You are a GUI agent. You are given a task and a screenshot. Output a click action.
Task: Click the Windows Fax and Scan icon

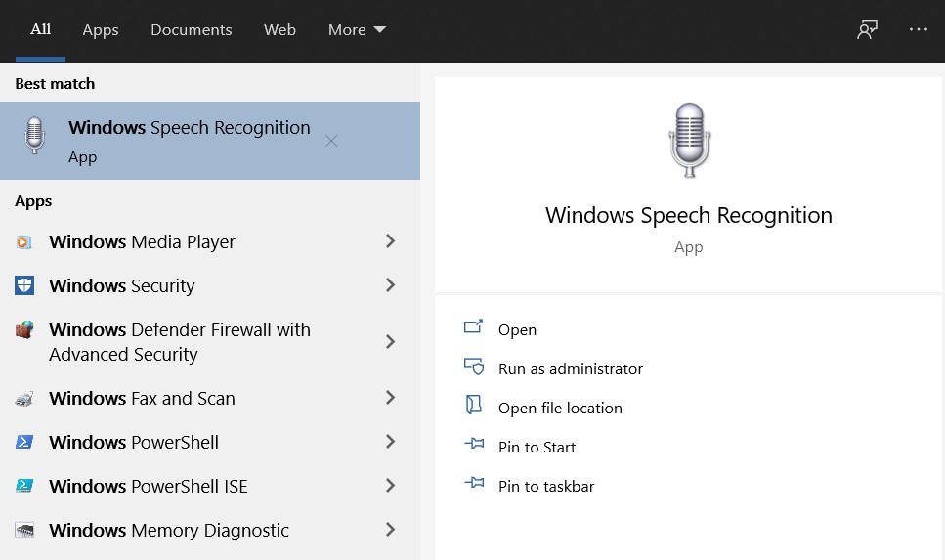click(x=24, y=399)
